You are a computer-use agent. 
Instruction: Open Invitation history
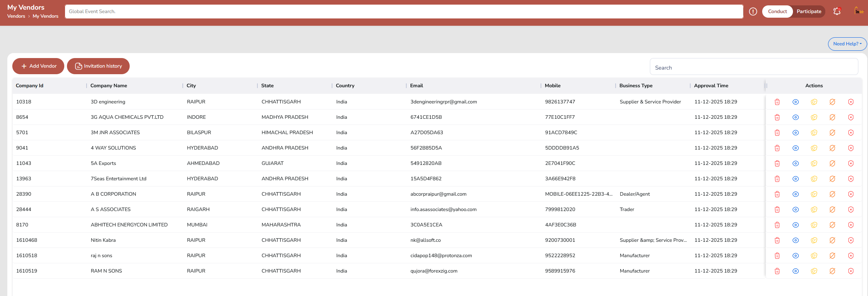pos(98,66)
